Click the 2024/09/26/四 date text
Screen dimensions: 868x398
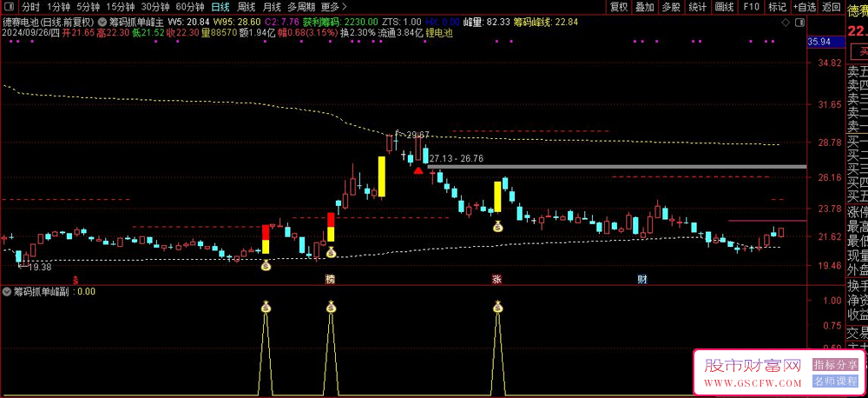coord(30,33)
